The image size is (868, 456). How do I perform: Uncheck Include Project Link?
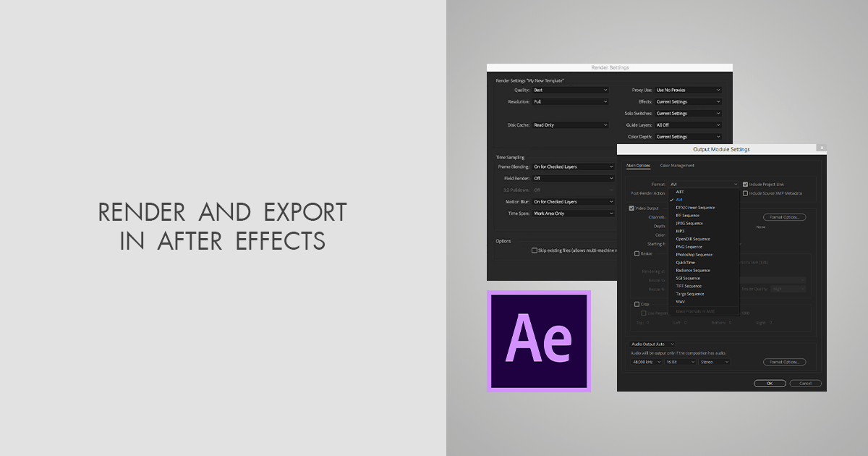[746, 184]
